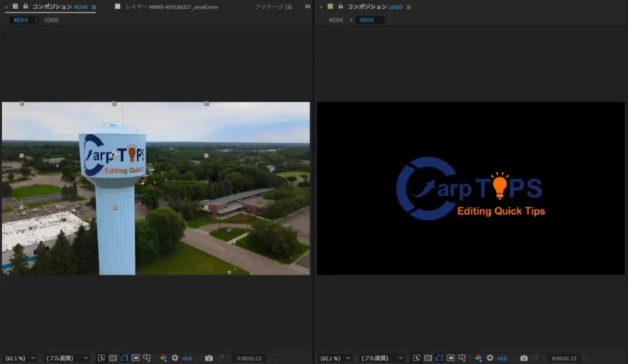The width and height of the screenshot is (628, 364).
Task: Click the layer tab color swatch
Action: coord(117,6)
